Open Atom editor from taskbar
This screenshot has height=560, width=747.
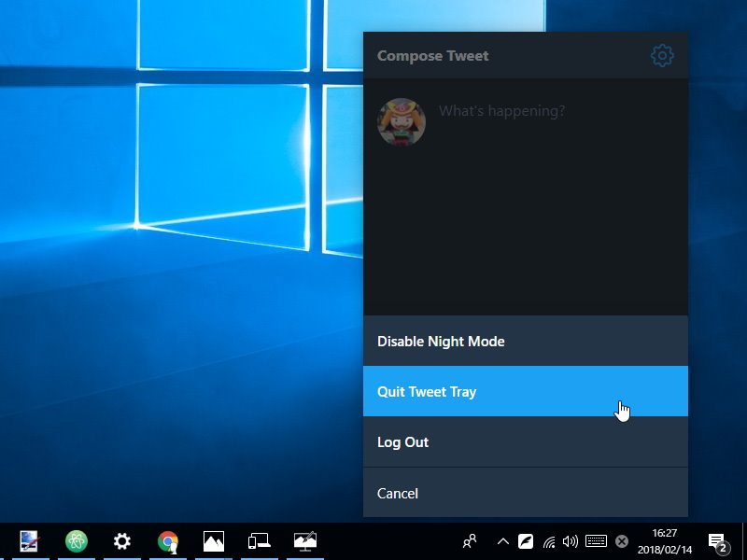tap(77, 541)
